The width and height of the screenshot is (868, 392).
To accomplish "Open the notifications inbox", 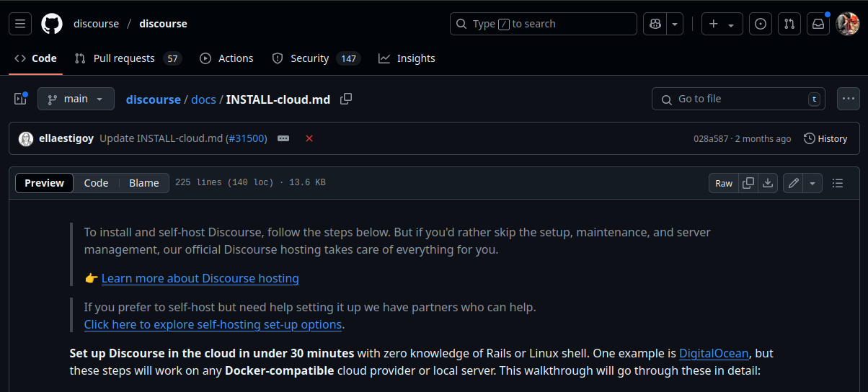I will 818,24.
